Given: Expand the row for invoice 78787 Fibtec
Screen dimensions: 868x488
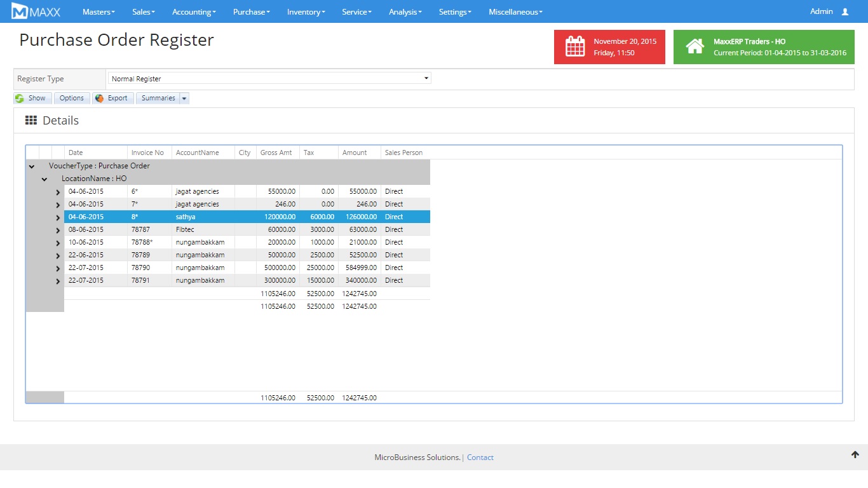Looking at the screenshot, I should click(x=58, y=230).
